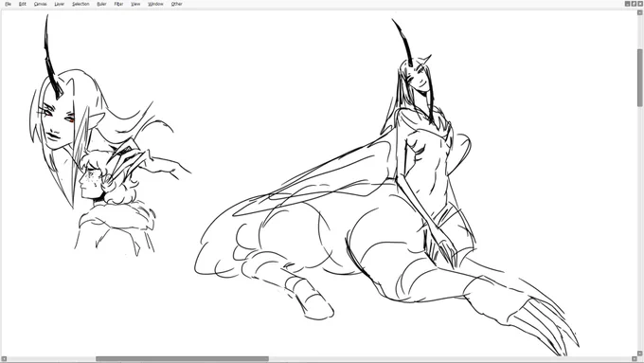Image resolution: width=644 pixels, height=363 pixels.
Task: Click the horizontal scrollbar left arrow
Action: (x=4, y=359)
